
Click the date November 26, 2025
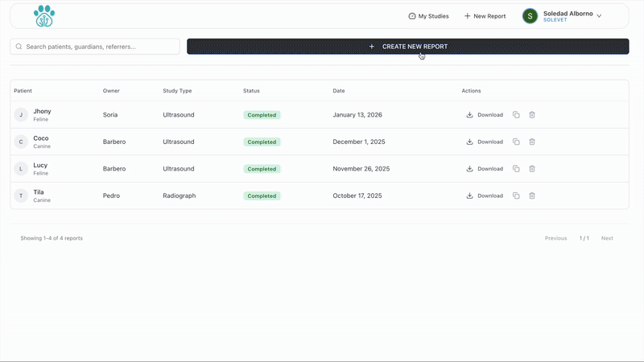click(x=361, y=169)
